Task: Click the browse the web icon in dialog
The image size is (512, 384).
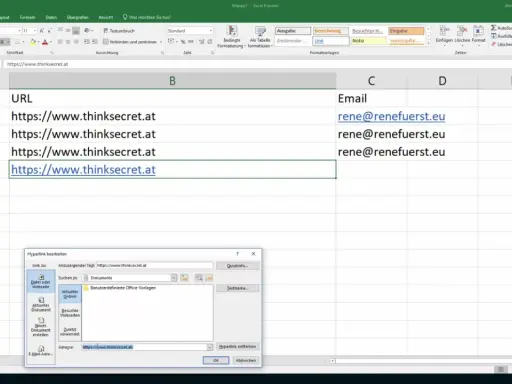Action: click(x=199, y=278)
